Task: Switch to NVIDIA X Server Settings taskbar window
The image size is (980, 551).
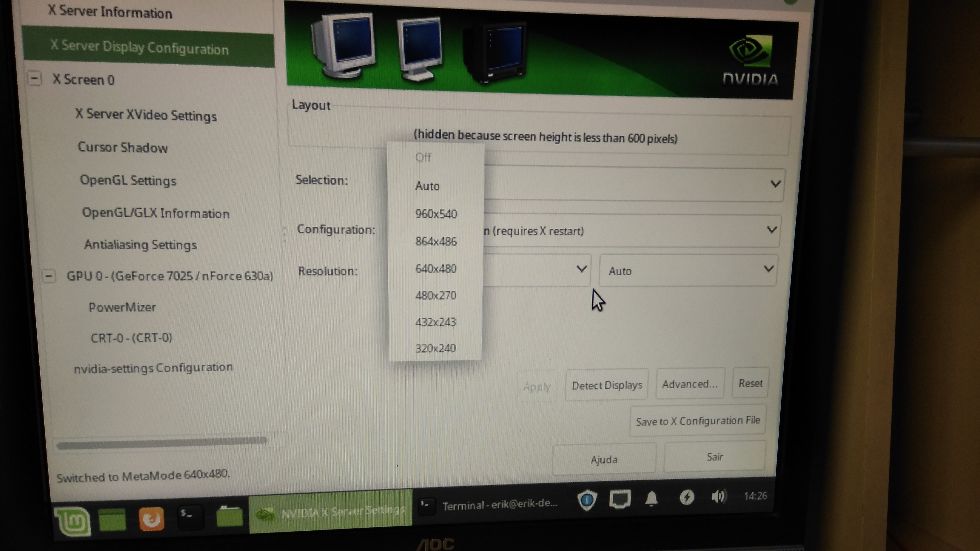Action: [330, 512]
